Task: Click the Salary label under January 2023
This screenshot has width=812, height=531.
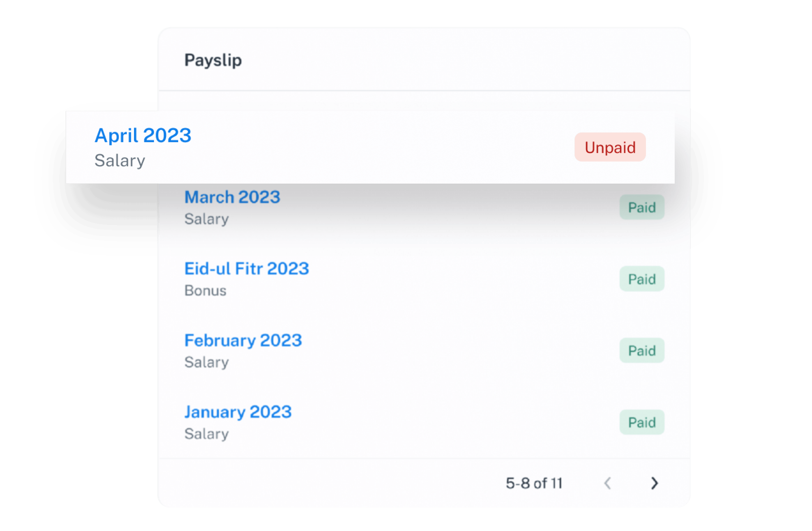Action: pyautogui.click(x=206, y=434)
